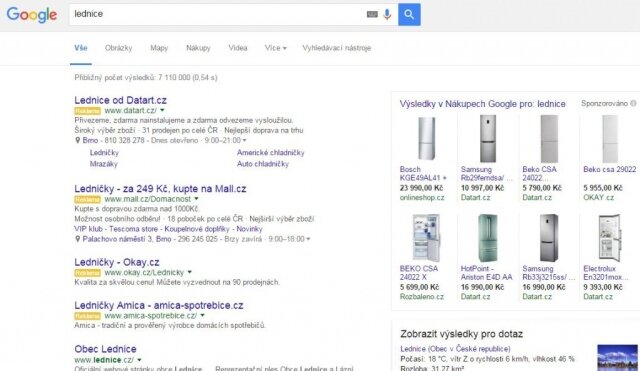Switch to the Vše tab
This screenshot has height=371, width=640.
(x=81, y=48)
